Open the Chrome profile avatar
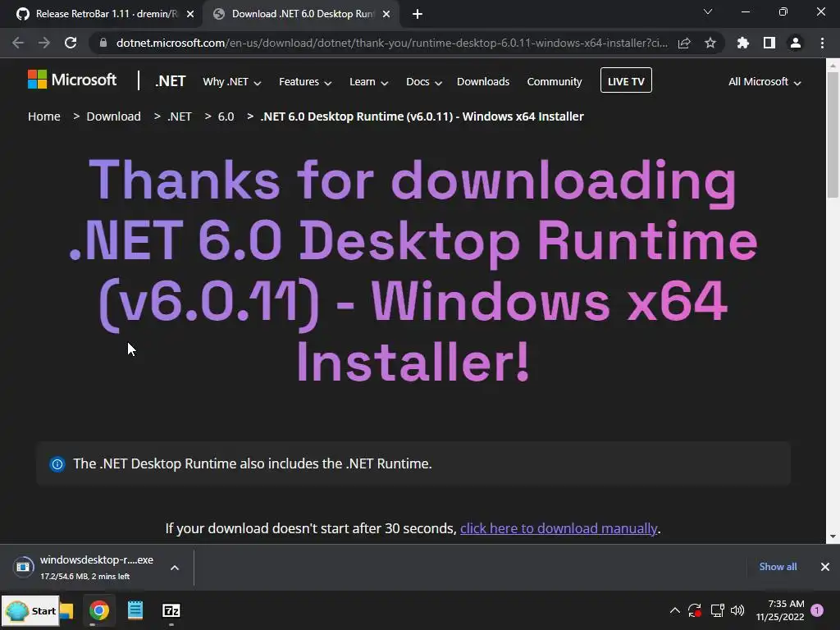 click(x=796, y=43)
